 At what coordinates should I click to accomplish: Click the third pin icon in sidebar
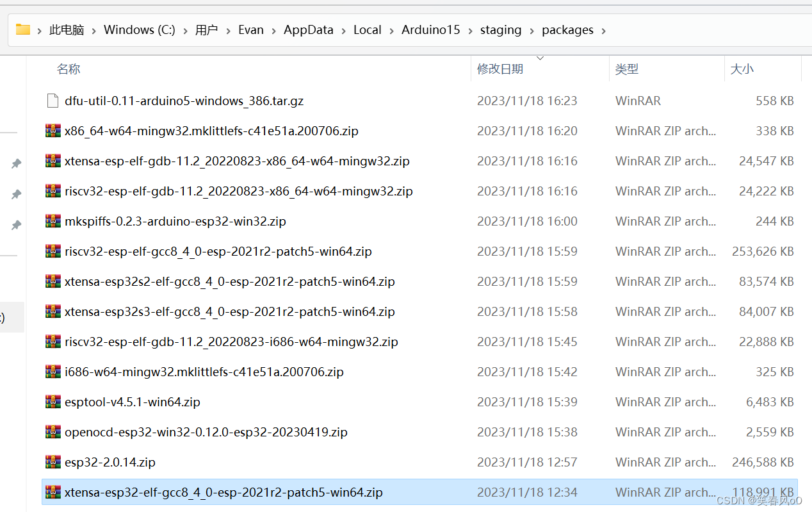(16, 225)
